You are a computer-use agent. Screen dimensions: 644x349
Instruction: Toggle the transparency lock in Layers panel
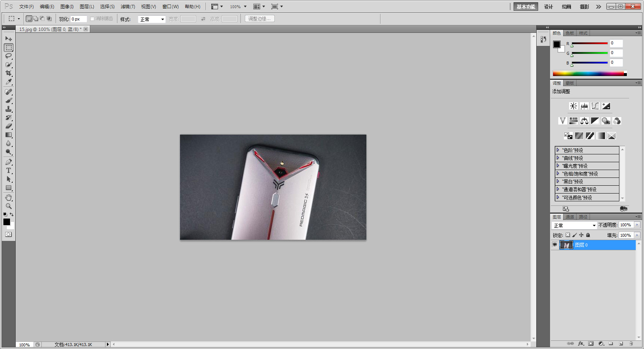click(568, 235)
